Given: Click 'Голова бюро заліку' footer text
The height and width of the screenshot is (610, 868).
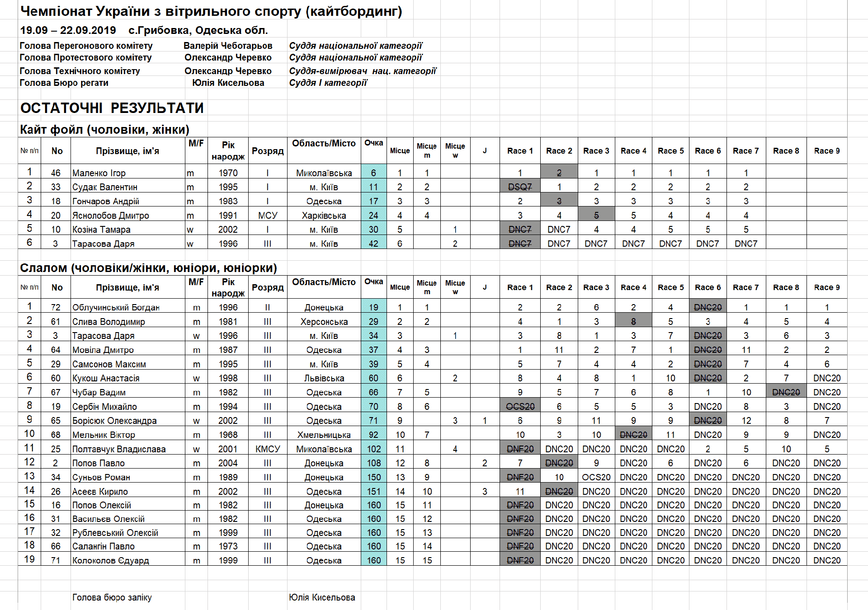Looking at the screenshot, I should click(112, 597).
